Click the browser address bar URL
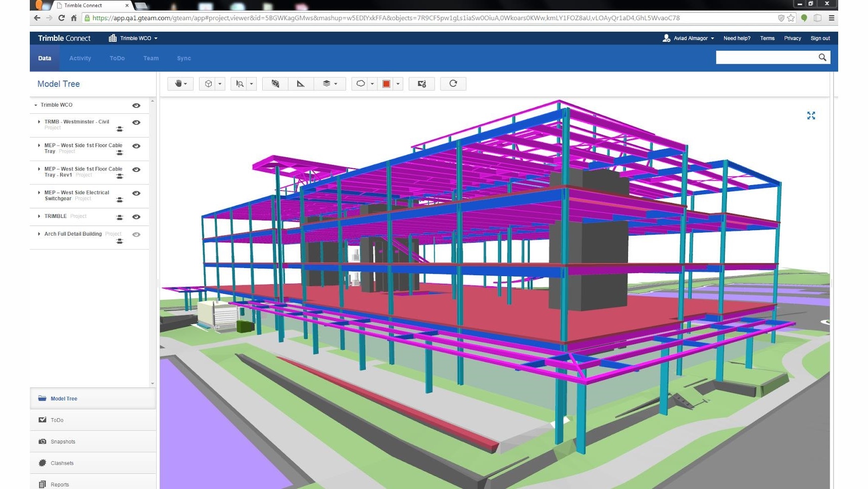This screenshot has width=868, height=489. 386,18
